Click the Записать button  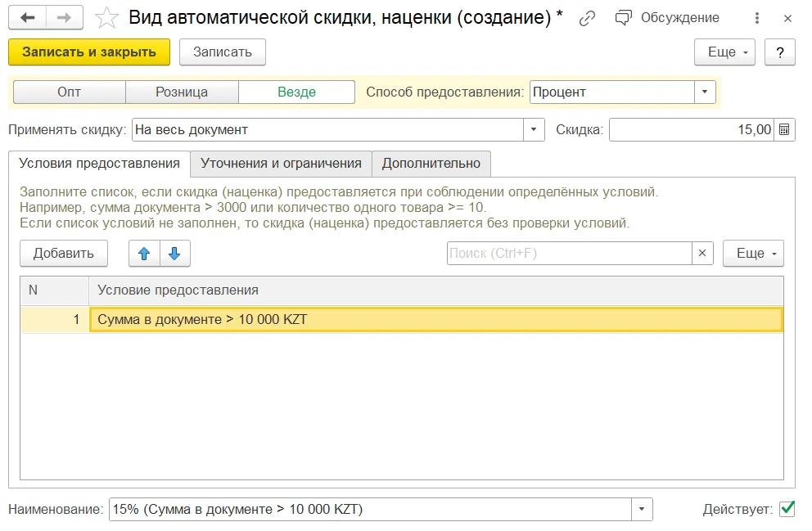click(223, 52)
